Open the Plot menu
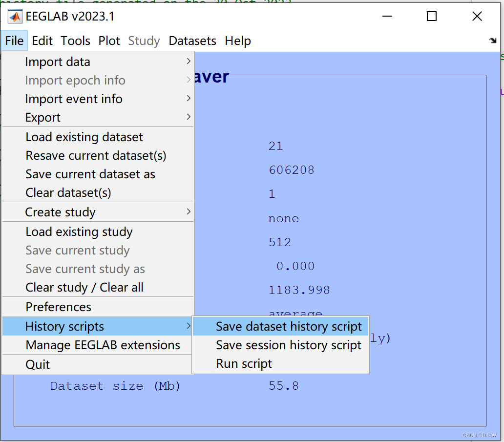 (x=109, y=41)
